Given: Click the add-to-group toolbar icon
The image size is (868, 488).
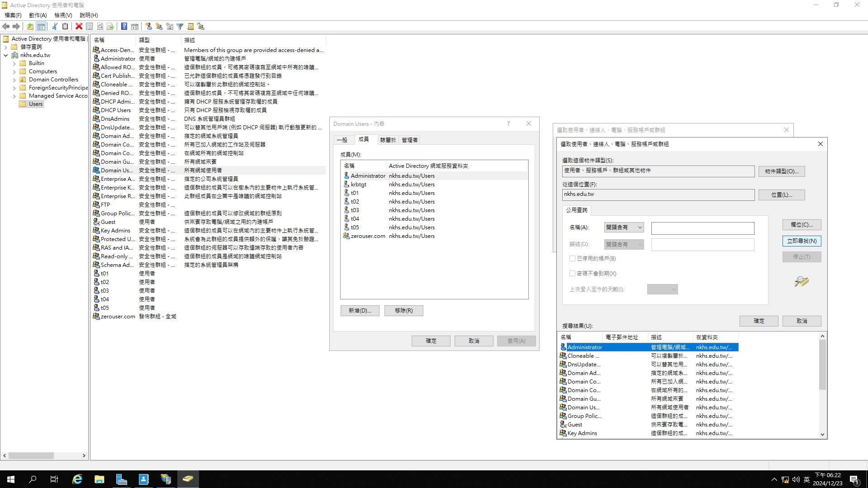Looking at the screenshot, I should click(x=201, y=27).
